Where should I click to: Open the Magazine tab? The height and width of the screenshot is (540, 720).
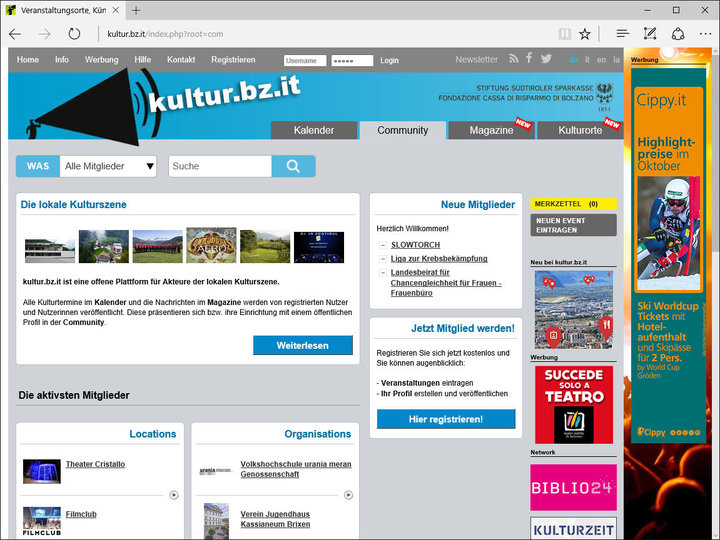491,130
